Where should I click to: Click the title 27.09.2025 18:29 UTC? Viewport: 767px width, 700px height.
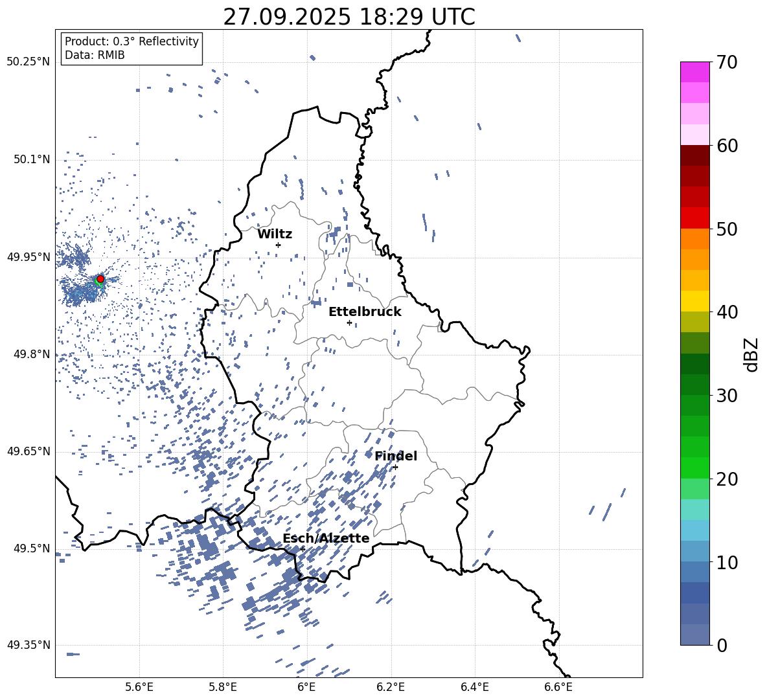(x=349, y=17)
